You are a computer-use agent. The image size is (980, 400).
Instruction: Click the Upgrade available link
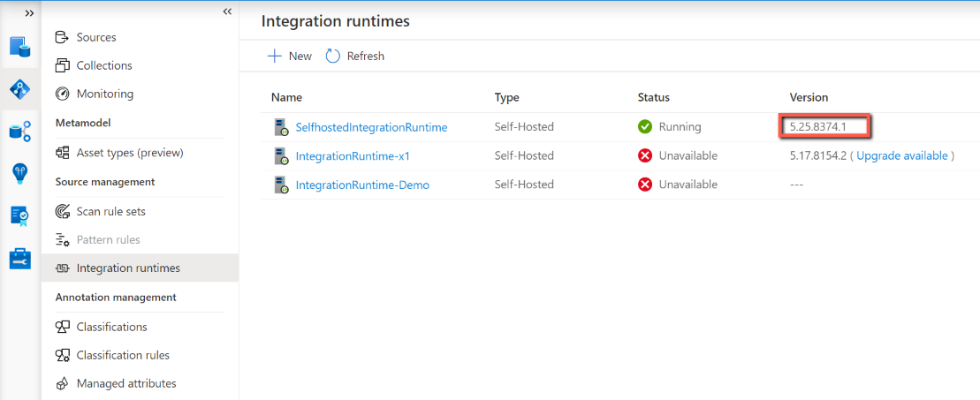[x=903, y=155]
